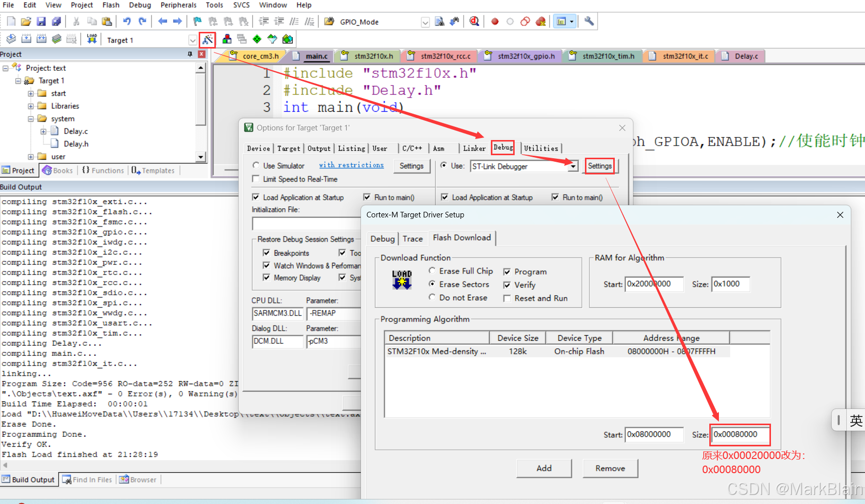The image size is (865, 504).
Task: Collapse the system folder in Project tree
Action: coord(31,118)
